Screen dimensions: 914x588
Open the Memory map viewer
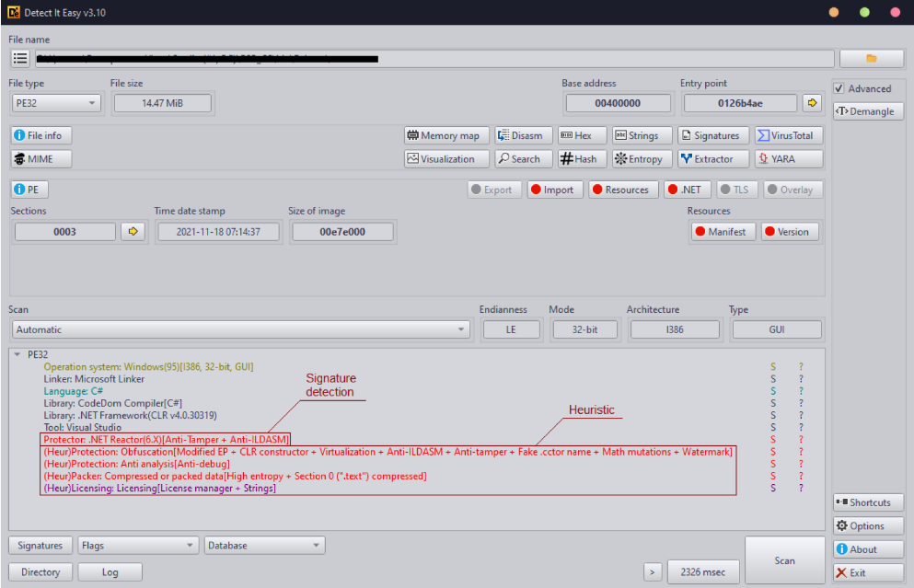(x=446, y=135)
